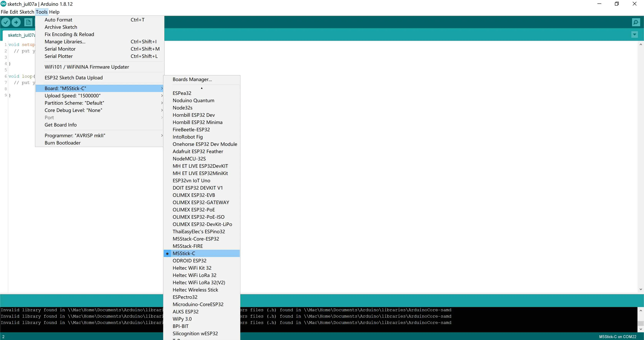Pick OLIMEX ESP32-EVB board
The width and height of the screenshot is (644, 340).
click(201, 195)
